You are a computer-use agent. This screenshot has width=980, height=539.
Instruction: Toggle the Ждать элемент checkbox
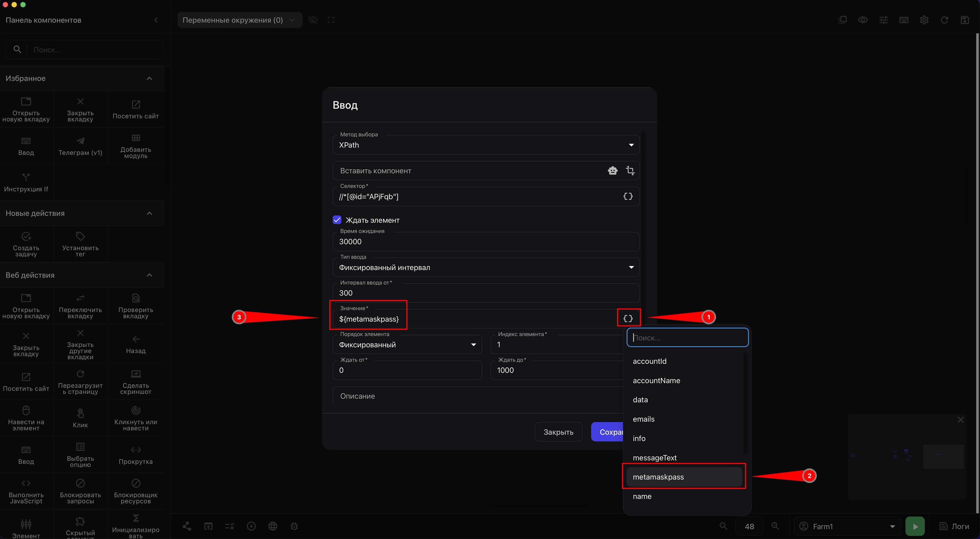click(337, 220)
